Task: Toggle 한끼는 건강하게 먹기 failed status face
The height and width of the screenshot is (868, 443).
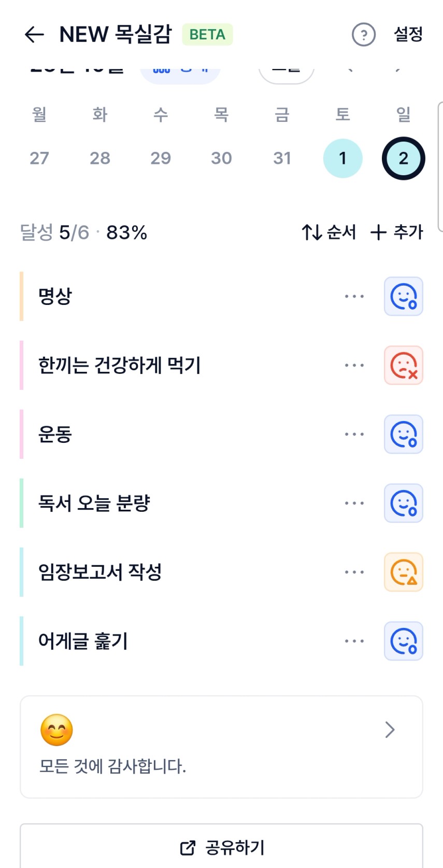Action: click(403, 366)
